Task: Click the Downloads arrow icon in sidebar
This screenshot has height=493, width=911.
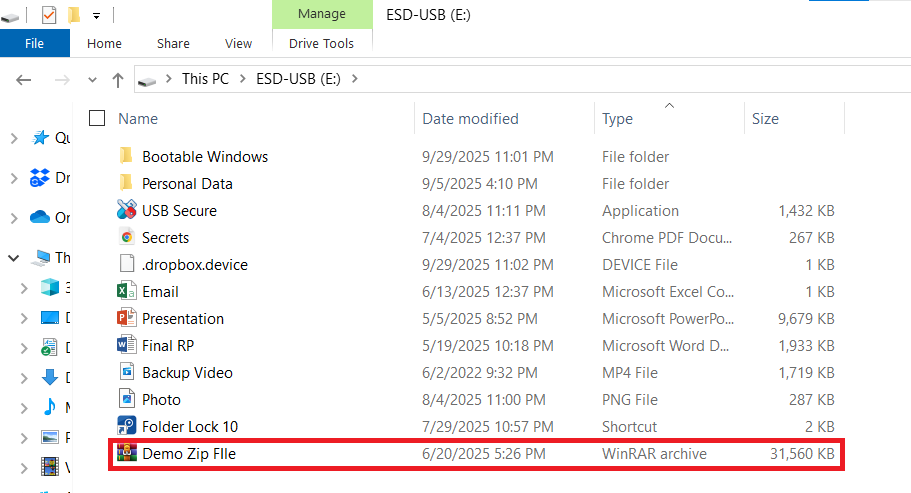Action: click(x=50, y=377)
